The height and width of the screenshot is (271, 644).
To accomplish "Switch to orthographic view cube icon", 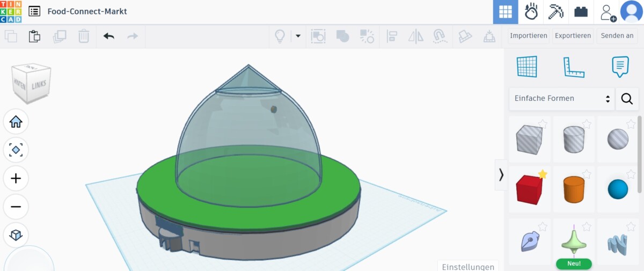I will point(16,235).
